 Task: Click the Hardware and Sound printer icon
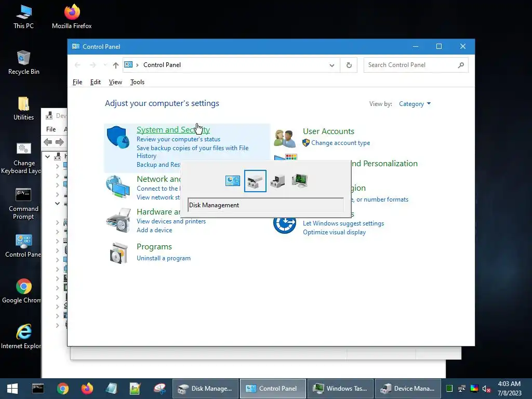tap(118, 220)
